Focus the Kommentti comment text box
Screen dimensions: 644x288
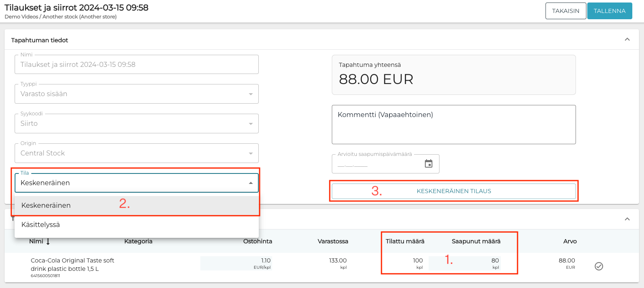click(454, 125)
